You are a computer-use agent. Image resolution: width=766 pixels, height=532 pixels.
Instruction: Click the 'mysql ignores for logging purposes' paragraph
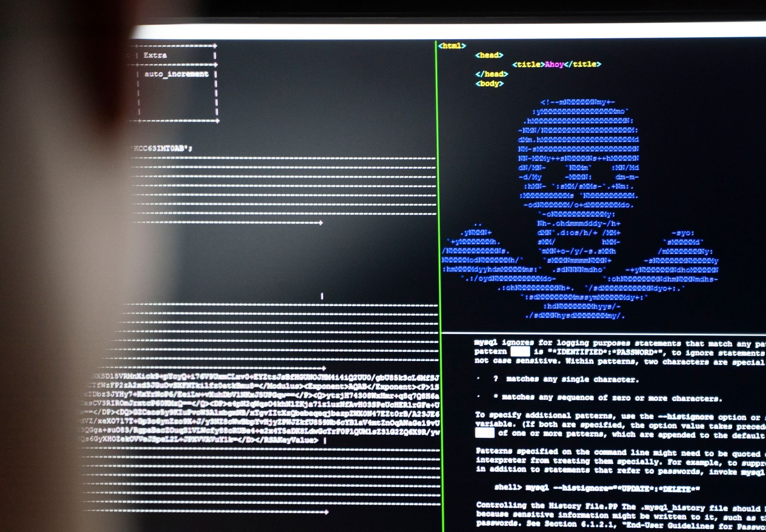pyautogui.click(x=598, y=343)
